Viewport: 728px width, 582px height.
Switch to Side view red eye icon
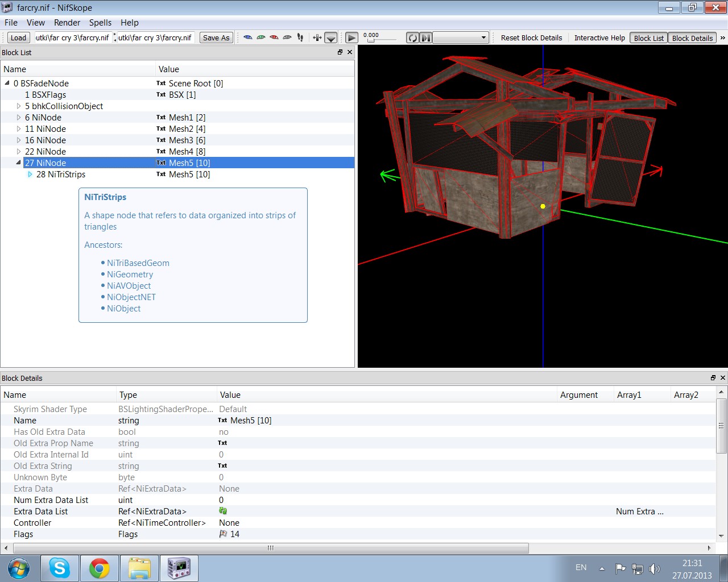274,38
